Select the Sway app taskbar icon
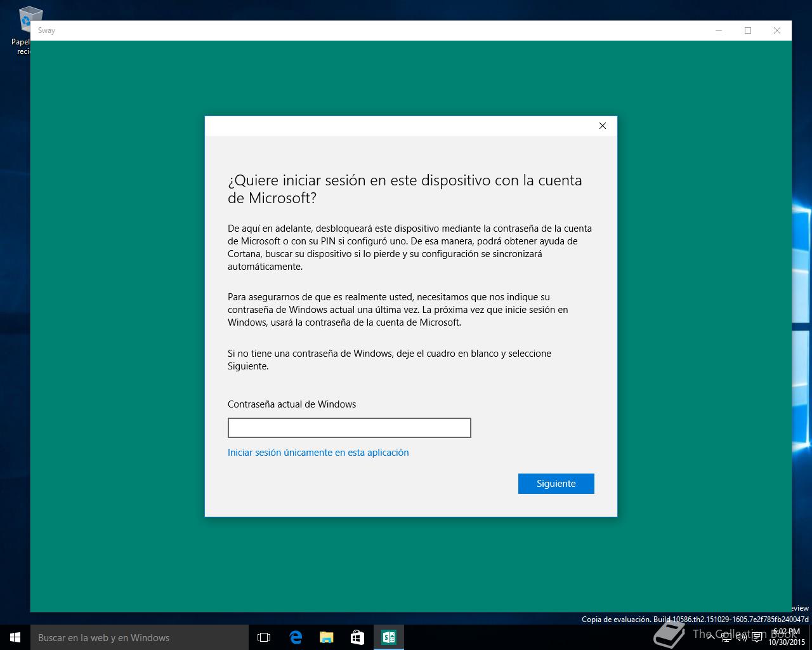The width and height of the screenshot is (812, 650). click(388, 637)
